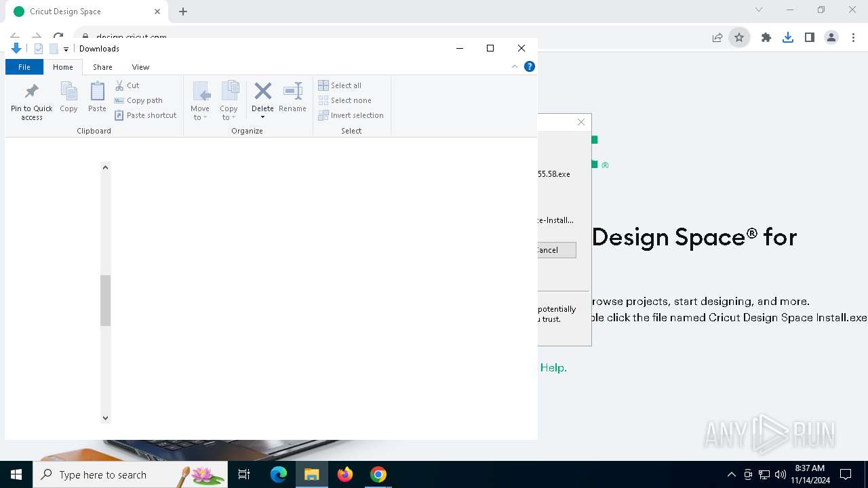Open the File tab
868x488 pixels.
[x=24, y=67]
